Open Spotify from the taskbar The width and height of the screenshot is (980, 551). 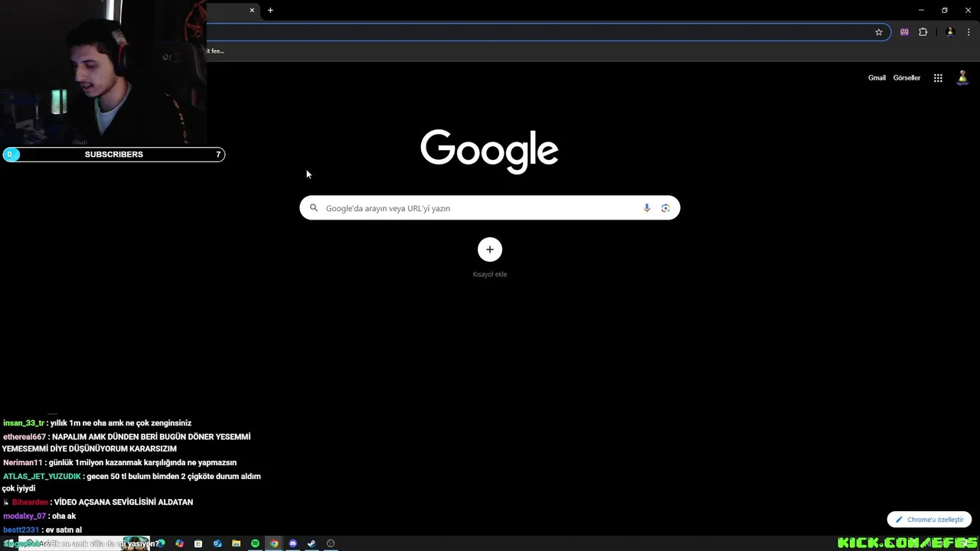pyautogui.click(x=255, y=543)
